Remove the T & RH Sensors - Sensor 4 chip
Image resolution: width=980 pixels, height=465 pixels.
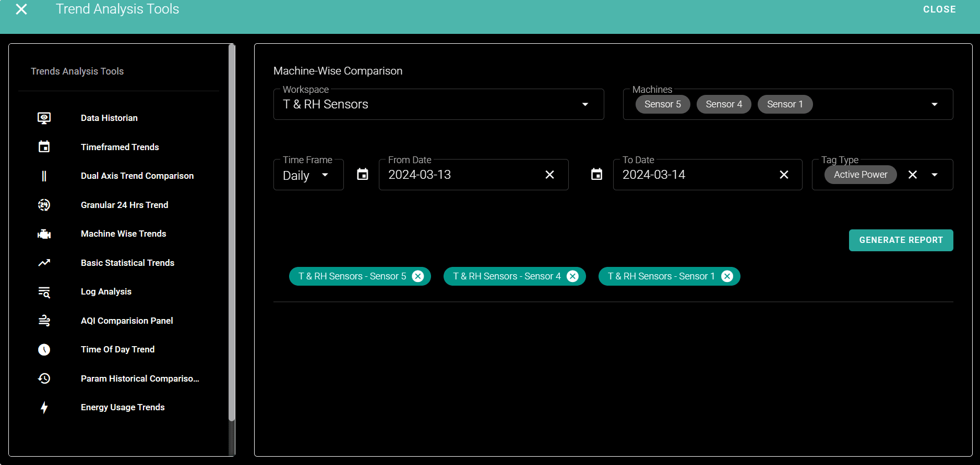click(572, 276)
